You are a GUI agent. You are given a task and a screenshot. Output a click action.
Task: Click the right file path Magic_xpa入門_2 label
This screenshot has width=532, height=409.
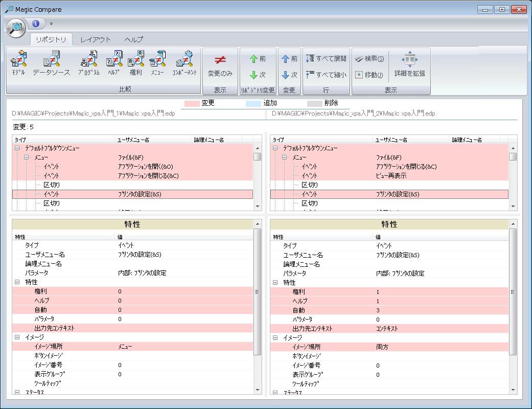click(353, 113)
